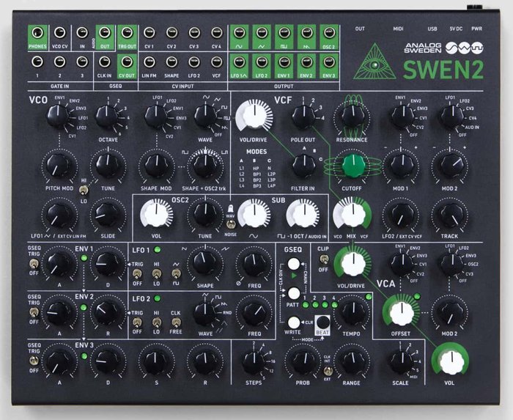513x420 pixels.
Task: Click the SHAPE MOD knob
Action: (156, 166)
